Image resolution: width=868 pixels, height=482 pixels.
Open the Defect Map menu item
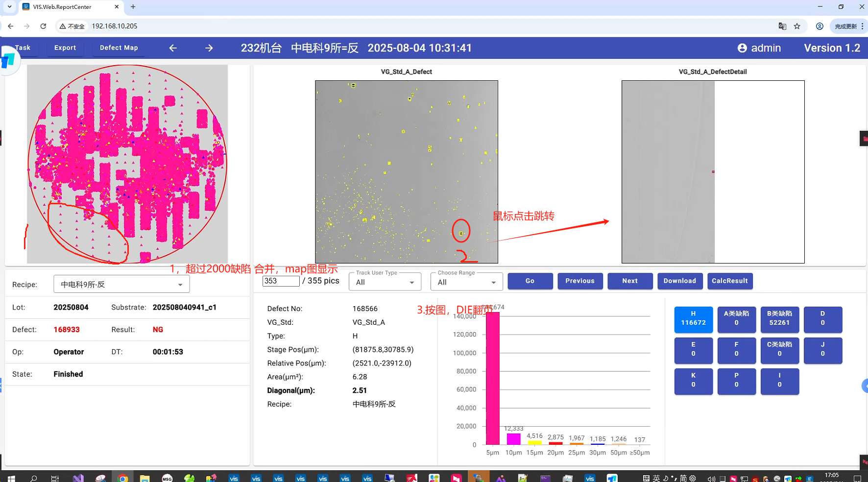[119, 48]
